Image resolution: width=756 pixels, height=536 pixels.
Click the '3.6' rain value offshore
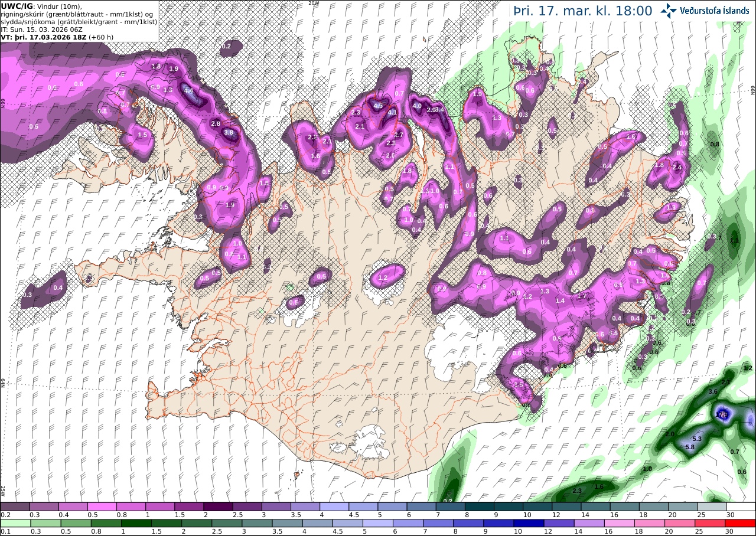(712, 391)
